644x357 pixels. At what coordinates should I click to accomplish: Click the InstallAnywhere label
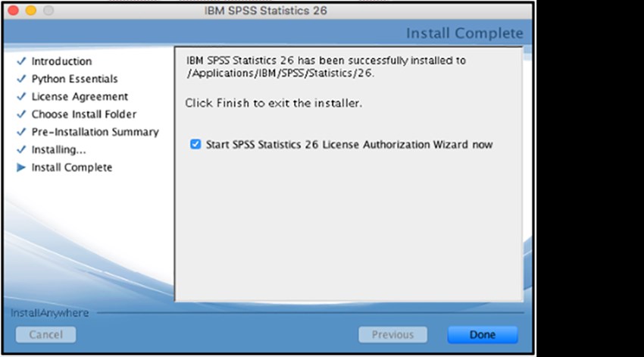pos(50,313)
